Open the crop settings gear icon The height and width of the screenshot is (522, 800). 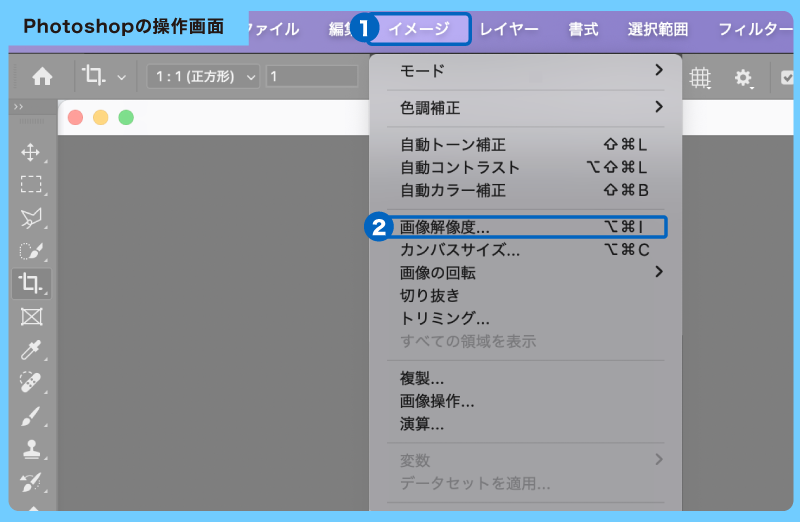(743, 78)
